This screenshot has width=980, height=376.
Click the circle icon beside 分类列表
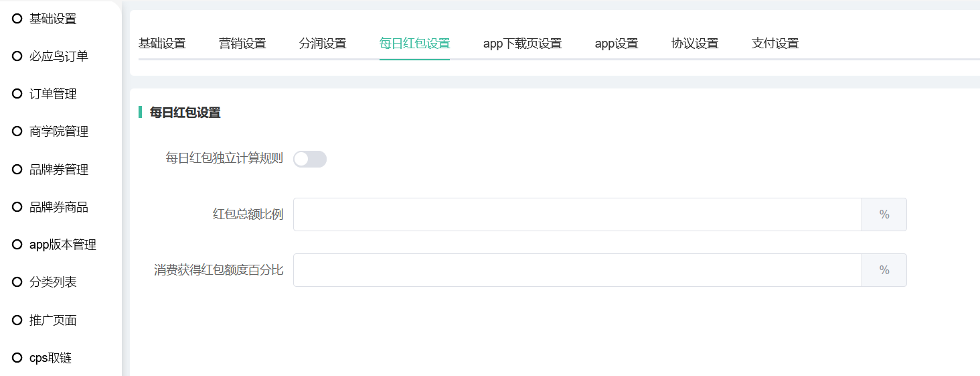coord(17,282)
